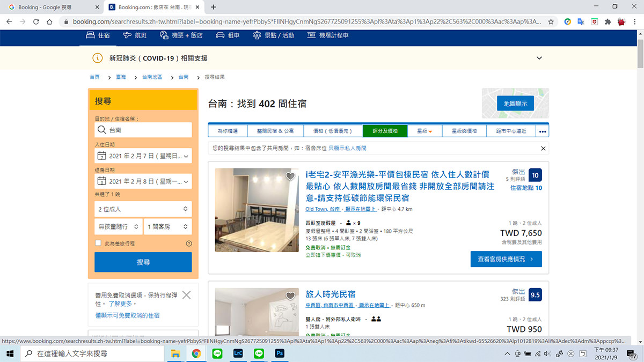This screenshot has height=362, width=644.
Task: Click the 台南 destination input field
Action: [143, 130]
